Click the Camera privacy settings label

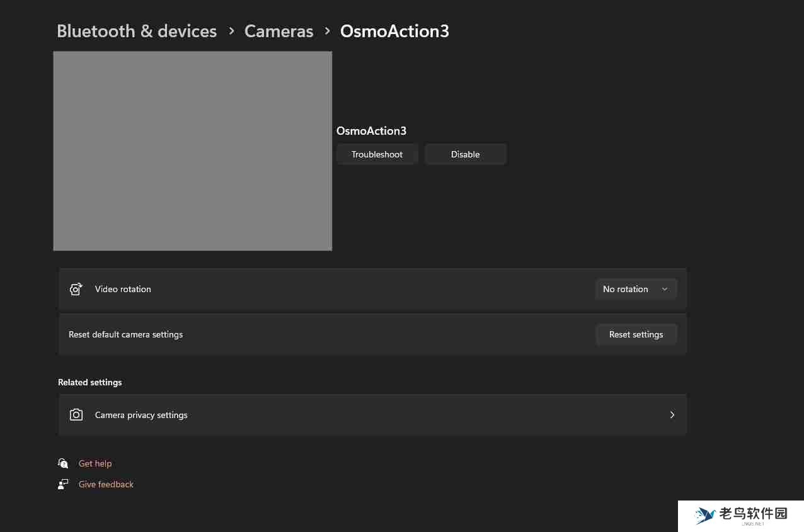[141, 415]
